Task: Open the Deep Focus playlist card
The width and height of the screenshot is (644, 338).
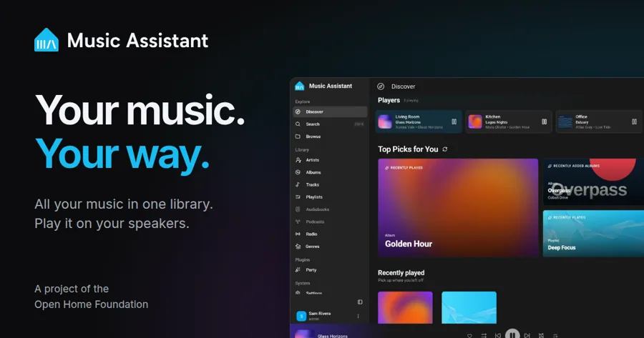Action: coord(593,234)
